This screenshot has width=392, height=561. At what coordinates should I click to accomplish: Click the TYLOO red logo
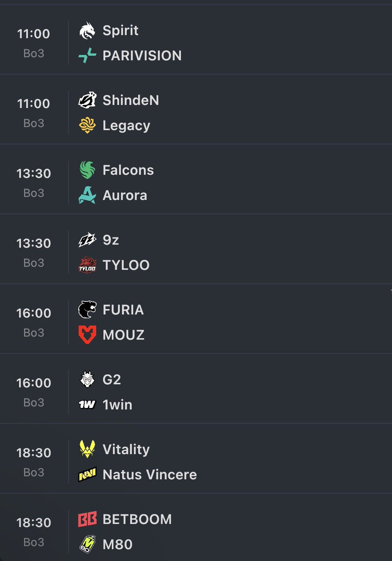[x=87, y=265]
